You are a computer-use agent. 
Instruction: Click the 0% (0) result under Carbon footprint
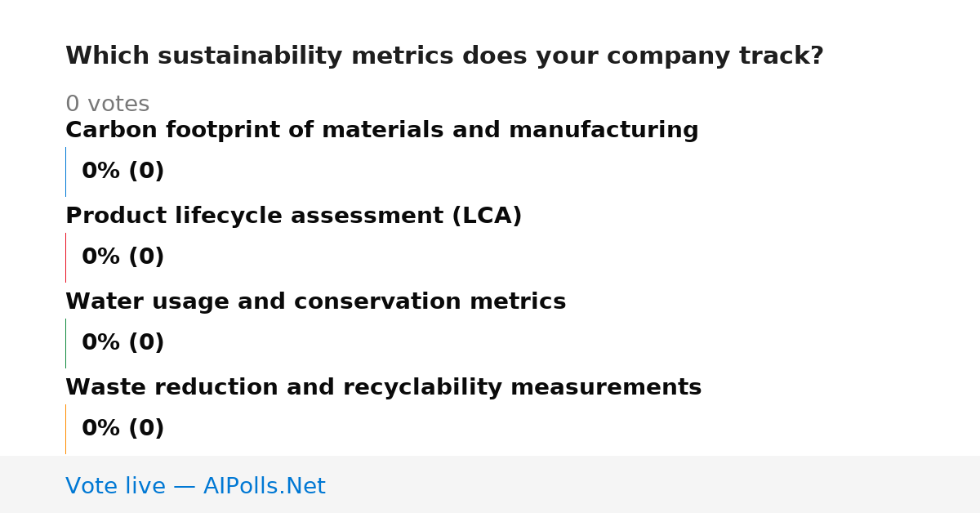[x=122, y=172]
